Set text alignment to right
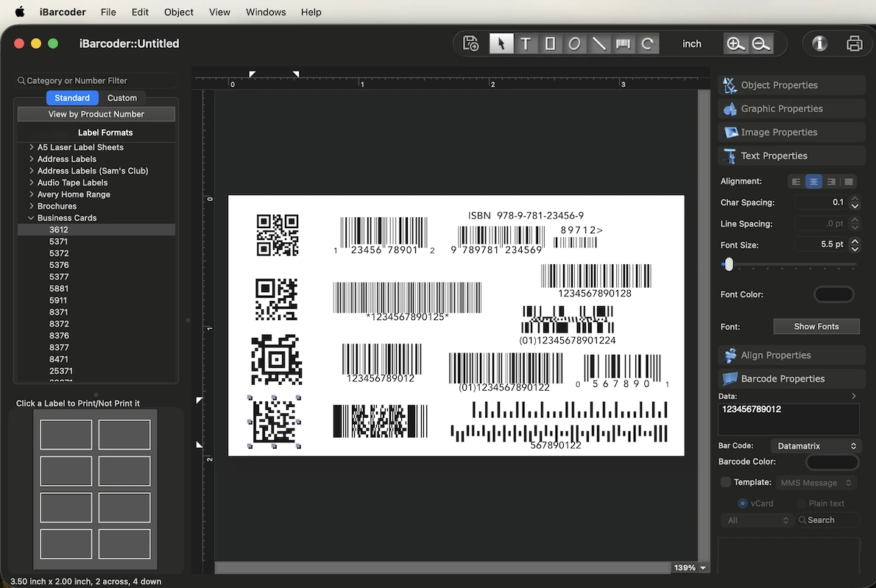876x588 pixels. (831, 182)
